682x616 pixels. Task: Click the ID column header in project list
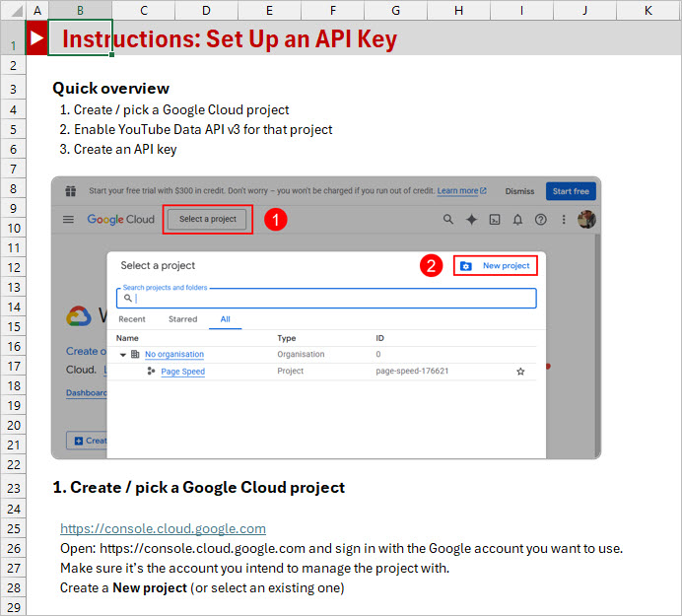(379, 338)
